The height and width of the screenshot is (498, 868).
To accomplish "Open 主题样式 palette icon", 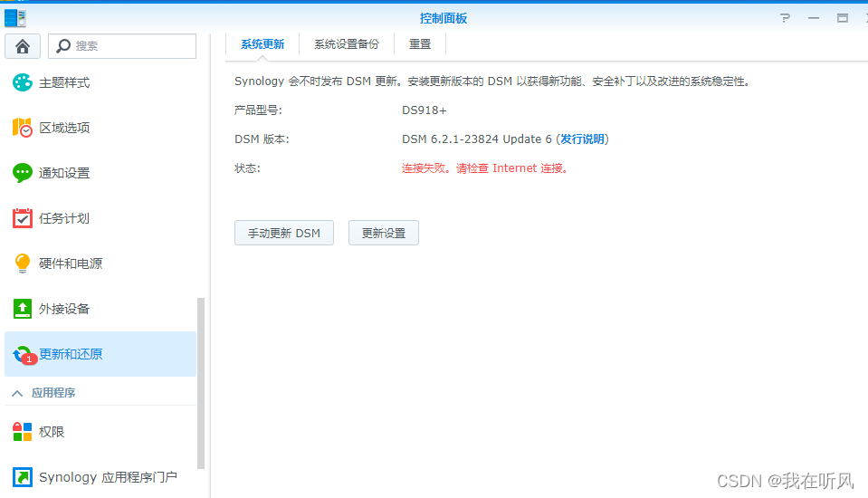I will (22, 82).
